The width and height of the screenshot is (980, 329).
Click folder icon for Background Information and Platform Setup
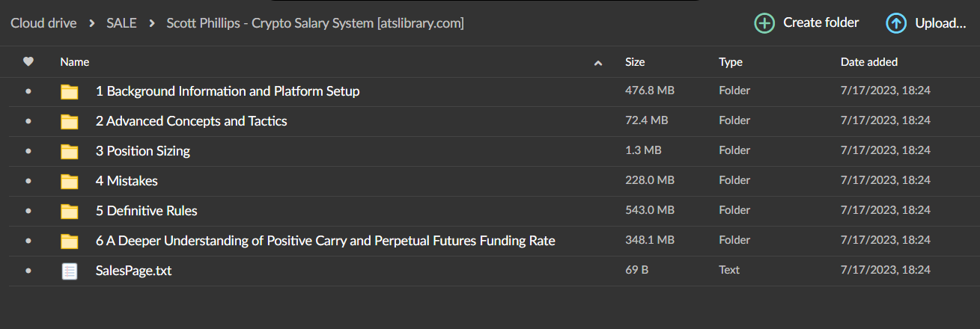pos(70,92)
